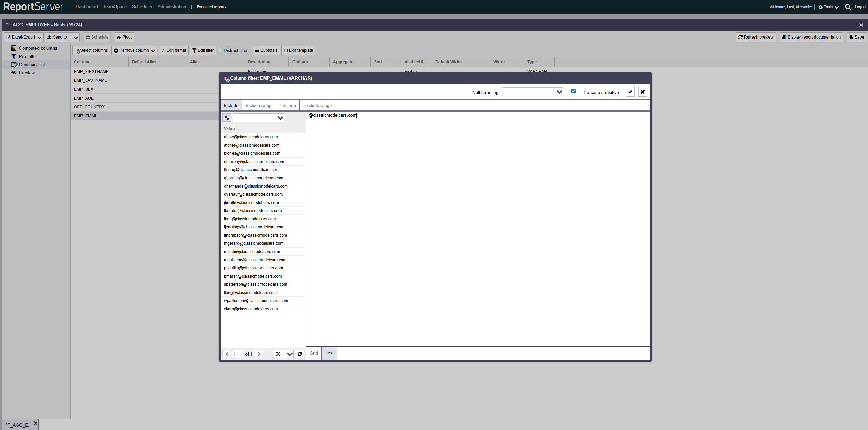
Task: Go to previous page of values
Action: (x=227, y=354)
